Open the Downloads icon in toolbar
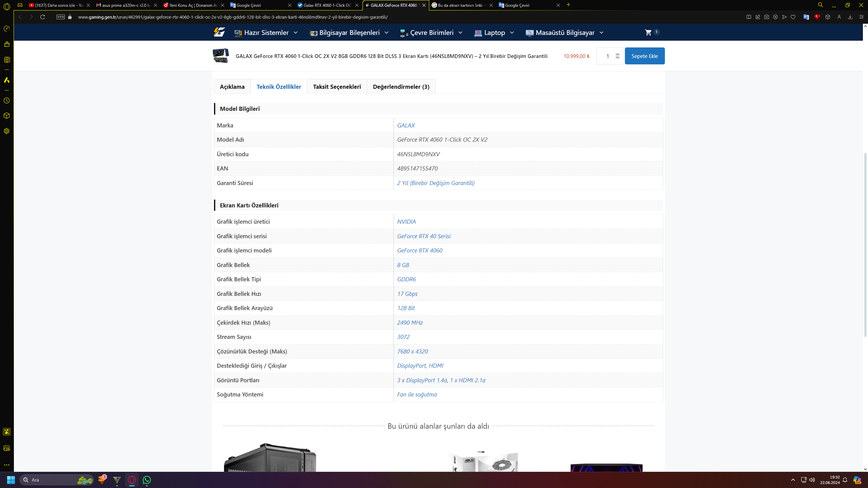868x488 pixels. (x=850, y=17)
